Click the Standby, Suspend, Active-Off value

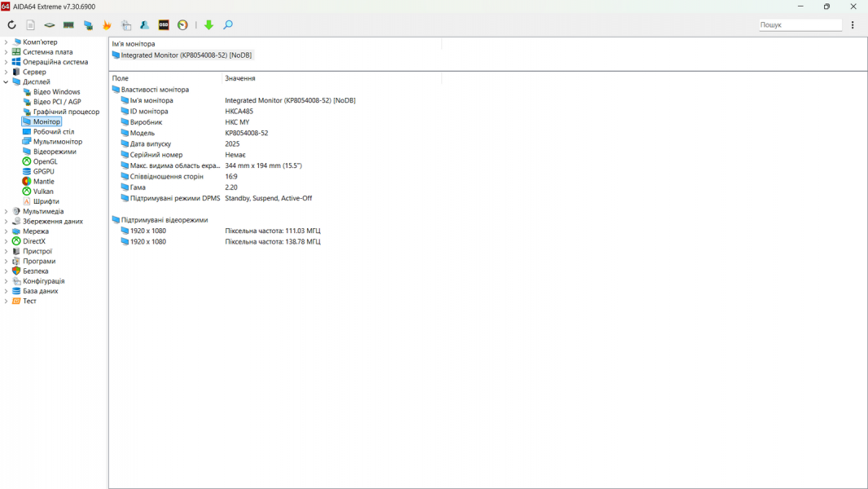tap(269, 198)
